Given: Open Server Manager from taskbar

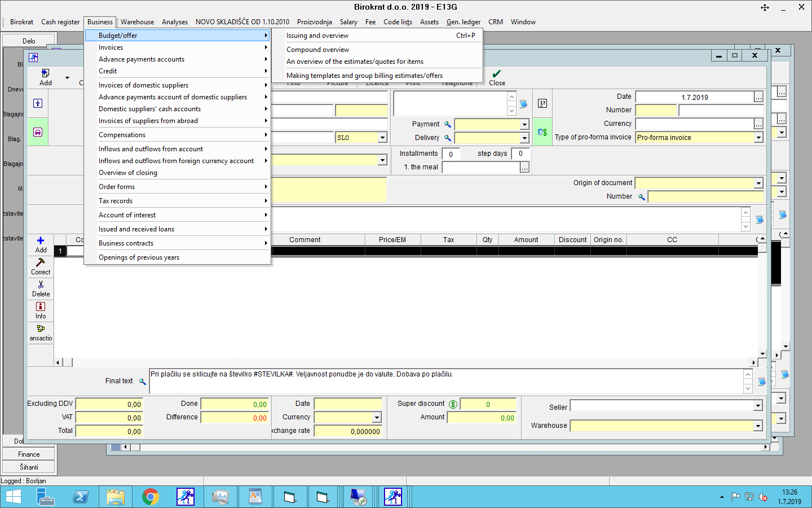Looking at the screenshot, I should tap(46, 497).
